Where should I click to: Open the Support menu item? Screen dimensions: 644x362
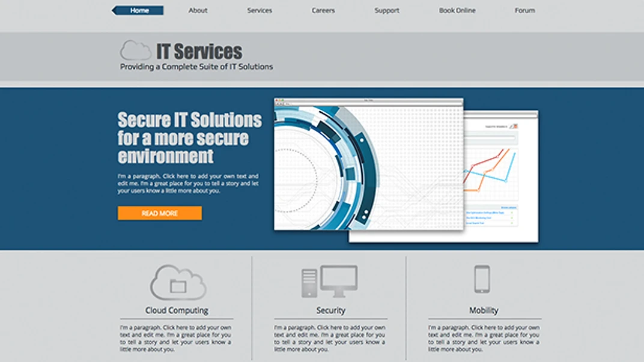tap(387, 10)
